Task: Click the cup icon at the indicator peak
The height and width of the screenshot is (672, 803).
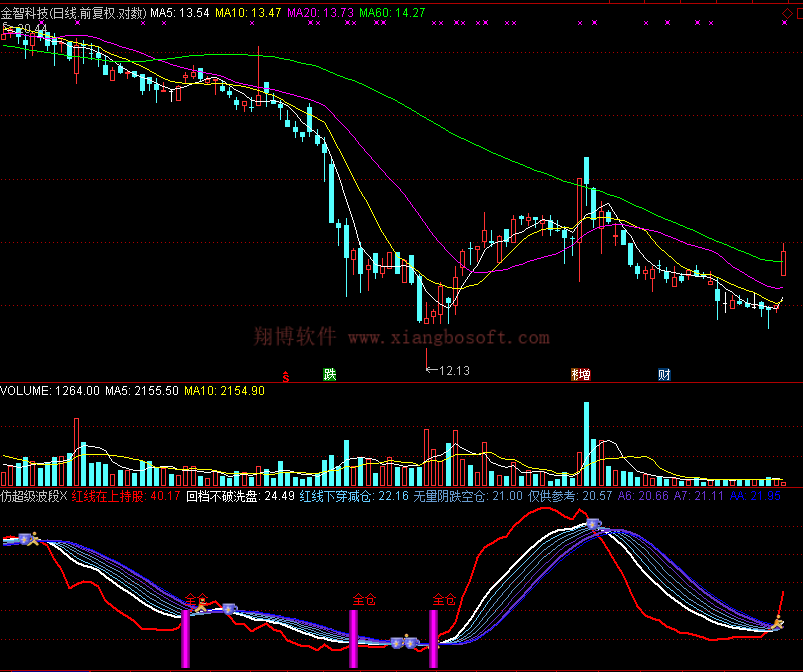Action: [x=593, y=523]
